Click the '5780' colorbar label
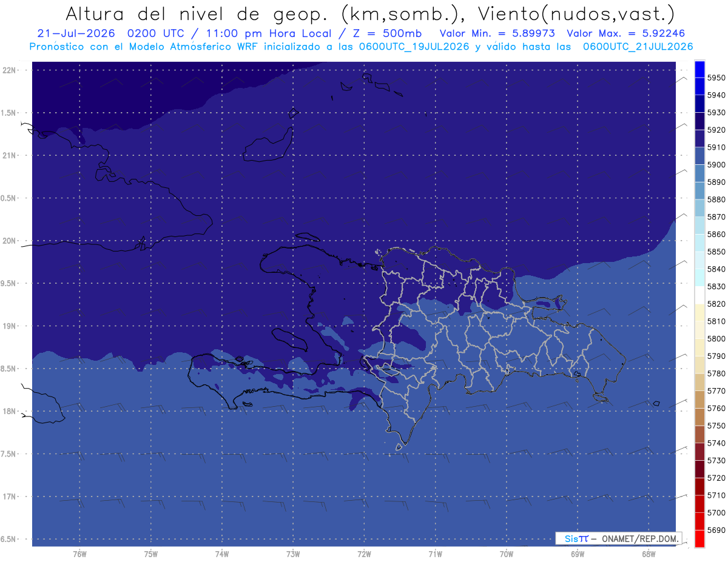The height and width of the screenshot is (562, 728). 716,373
